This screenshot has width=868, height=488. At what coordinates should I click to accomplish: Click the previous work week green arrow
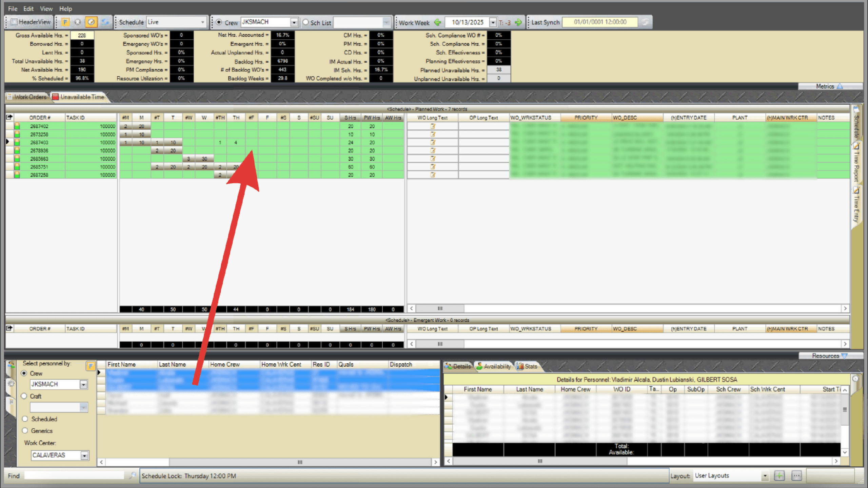[437, 22]
